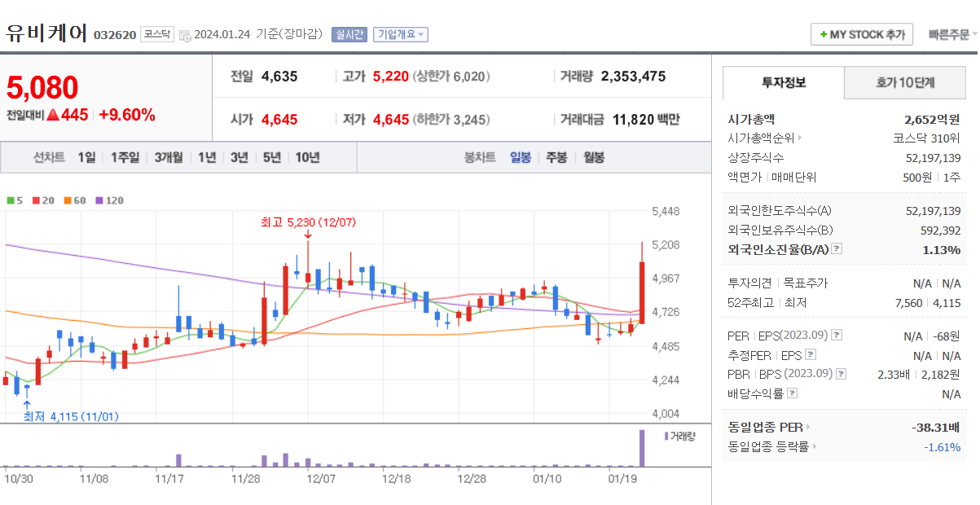This screenshot has height=505, width=980.
Task: Switch to the 투자정보 tab
Action: point(784,82)
